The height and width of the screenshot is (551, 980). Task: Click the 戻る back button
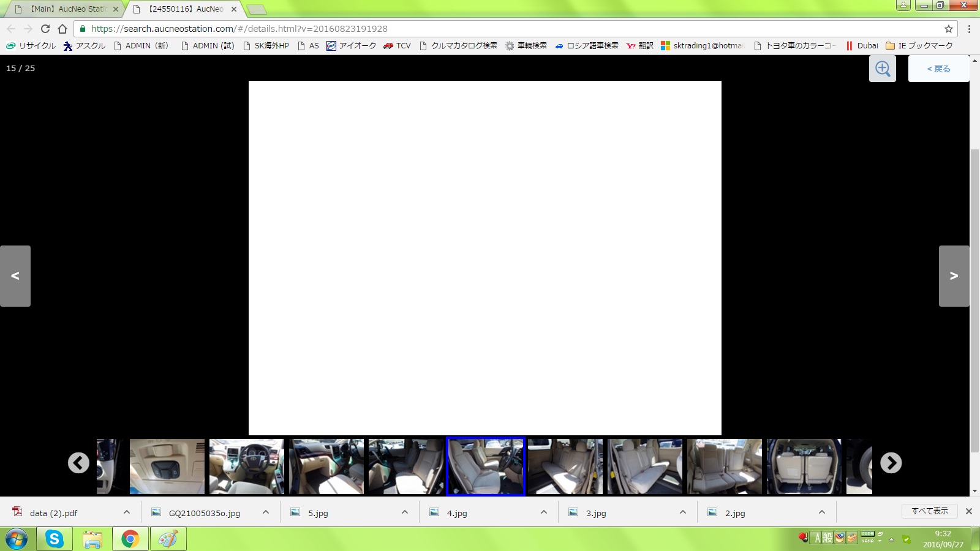tap(938, 69)
